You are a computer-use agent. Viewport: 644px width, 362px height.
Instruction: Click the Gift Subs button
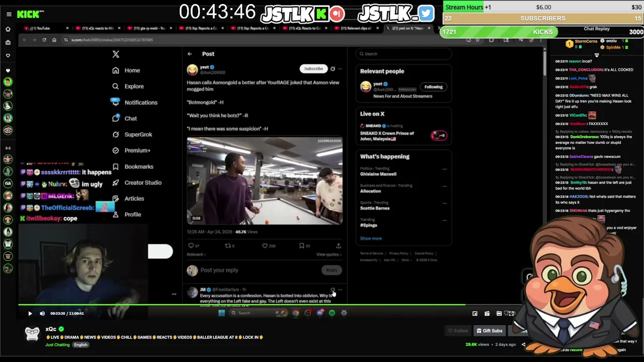490,331
